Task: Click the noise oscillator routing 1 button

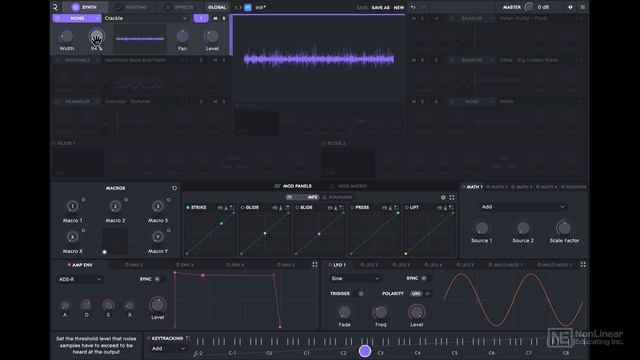Action: pos(201,18)
